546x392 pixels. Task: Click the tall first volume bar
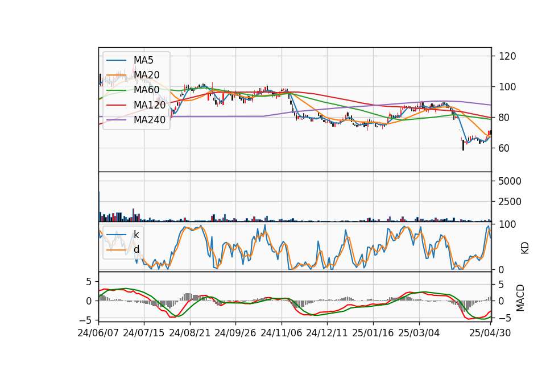(99, 207)
